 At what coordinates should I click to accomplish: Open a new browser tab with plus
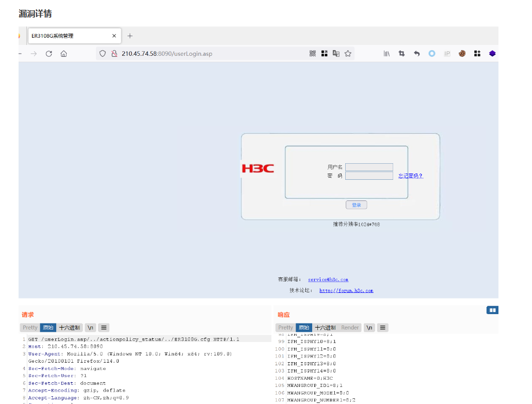pos(130,36)
